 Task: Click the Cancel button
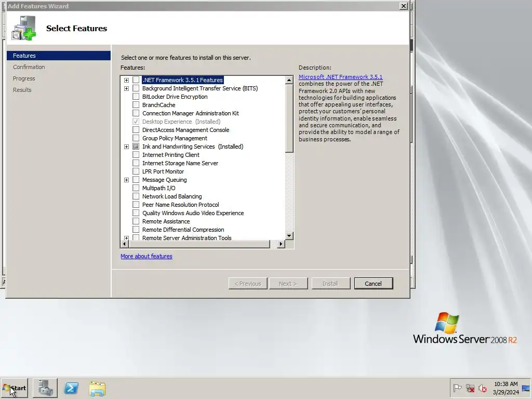[373, 284]
